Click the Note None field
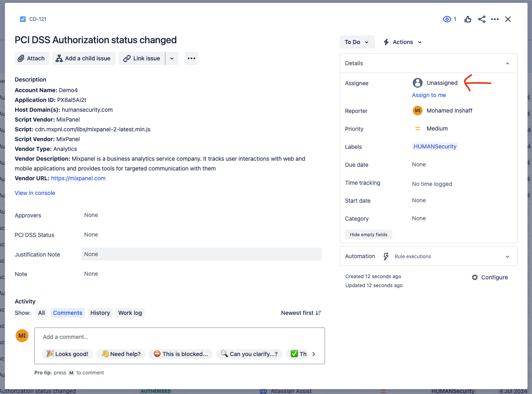The height and width of the screenshot is (394, 532). pos(91,274)
